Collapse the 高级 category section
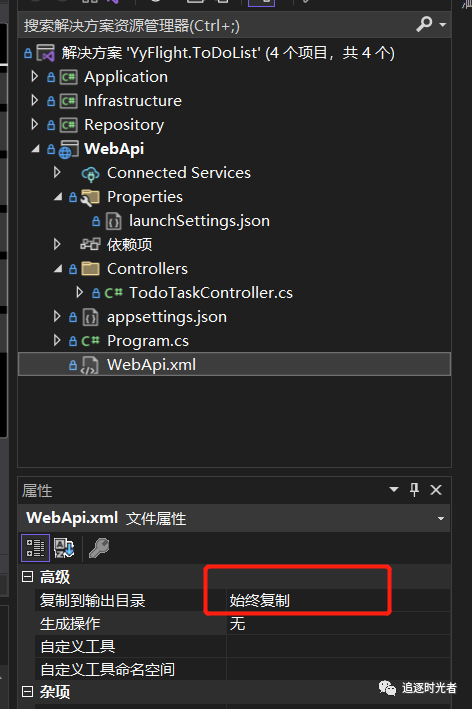This screenshot has height=709, width=472. point(28,577)
